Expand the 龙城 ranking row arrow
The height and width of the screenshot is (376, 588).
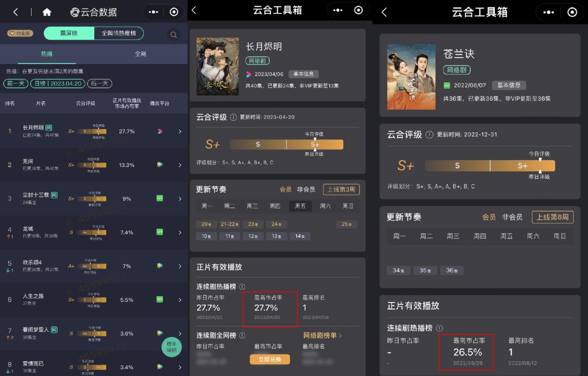[x=180, y=232]
